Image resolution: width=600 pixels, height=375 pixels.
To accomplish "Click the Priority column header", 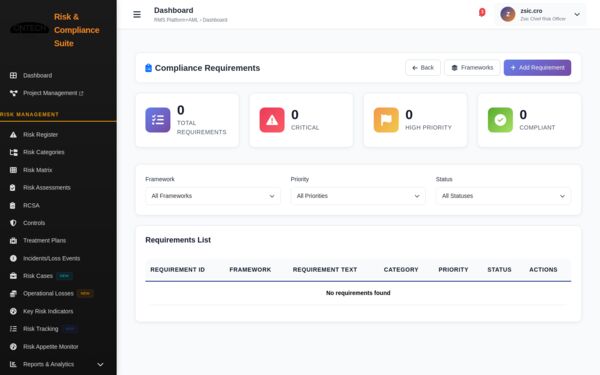I will pos(453,270).
